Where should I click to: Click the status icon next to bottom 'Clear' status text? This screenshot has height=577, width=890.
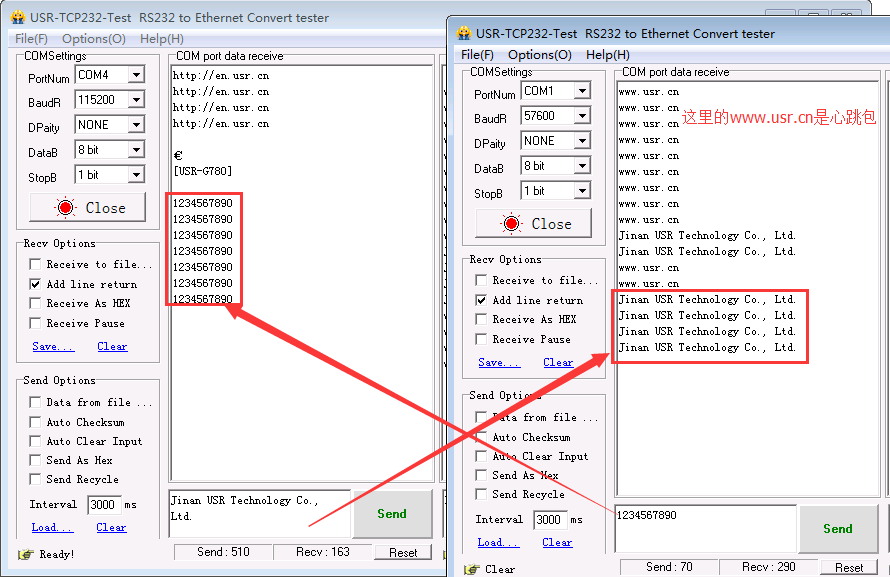pos(471,569)
